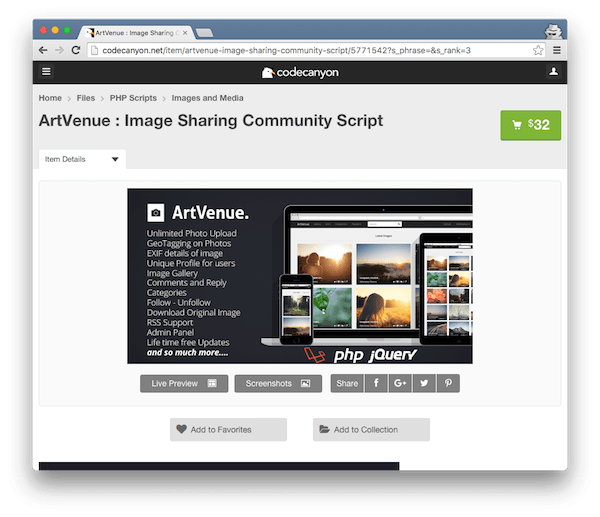
Task: Share on Google Plus icon
Action: click(x=400, y=383)
